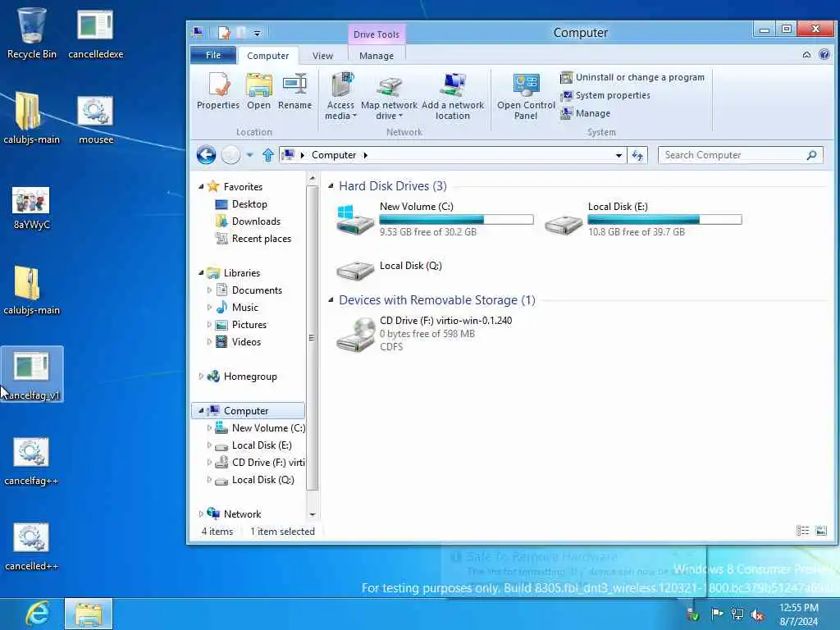Click the Refresh button next to address bar

point(637,155)
